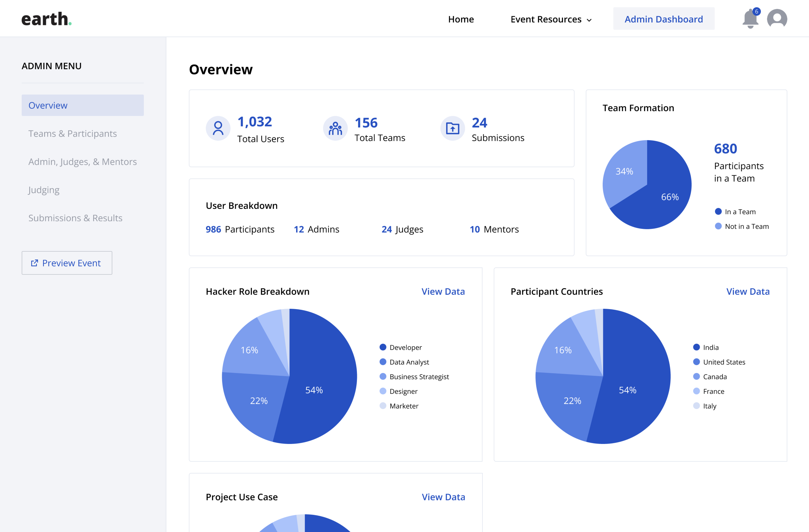Click the Submissions upload folder icon

pos(453,128)
